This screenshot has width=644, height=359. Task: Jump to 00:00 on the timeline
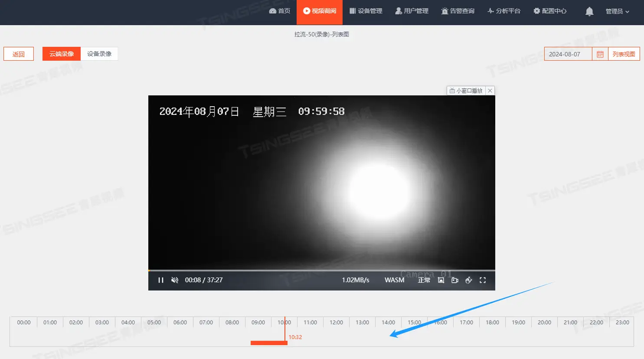click(x=24, y=323)
